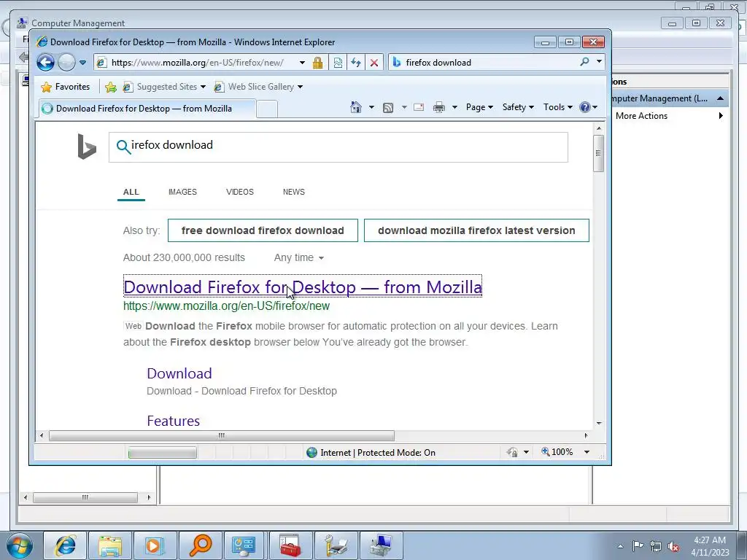The height and width of the screenshot is (560, 747).
Task: Open the Page menu
Action: click(479, 107)
